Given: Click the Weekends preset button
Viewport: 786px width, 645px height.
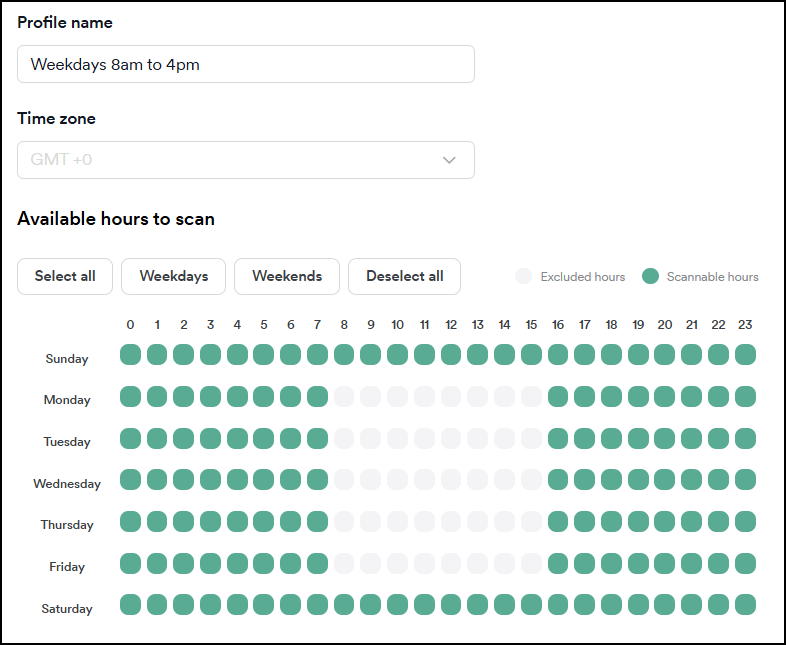Looking at the screenshot, I should (x=287, y=276).
